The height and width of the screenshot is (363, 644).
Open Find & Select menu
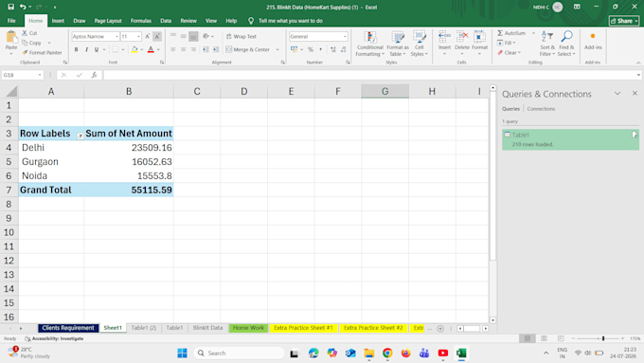(x=566, y=44)
